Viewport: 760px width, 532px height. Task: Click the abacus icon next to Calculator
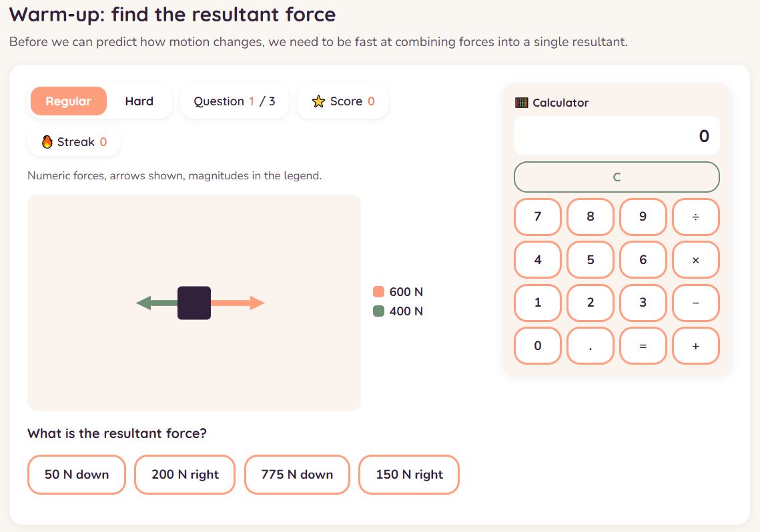pyautogui.click(x=522, y=103)
